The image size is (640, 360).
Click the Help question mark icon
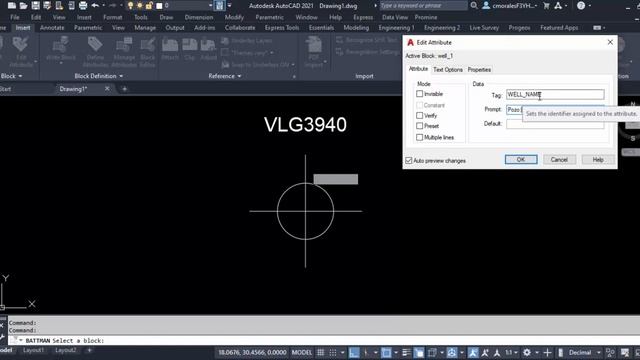click(581, 6)
